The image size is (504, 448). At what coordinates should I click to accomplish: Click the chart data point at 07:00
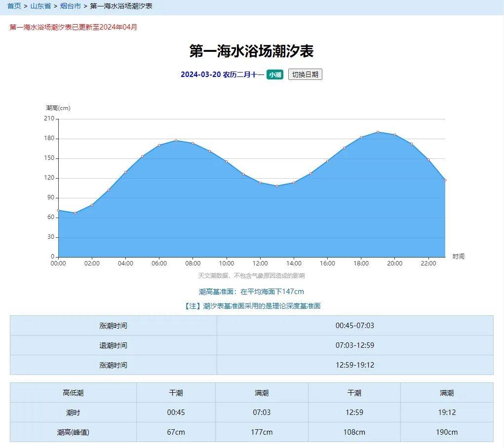pyautogui.click(x=176, y=141)
